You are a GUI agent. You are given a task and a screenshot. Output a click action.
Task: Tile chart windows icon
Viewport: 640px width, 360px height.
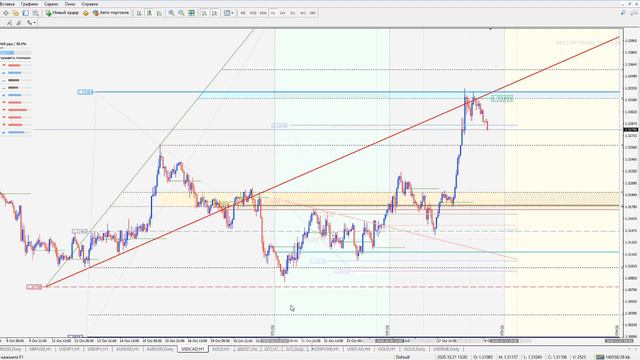(191, 13)
